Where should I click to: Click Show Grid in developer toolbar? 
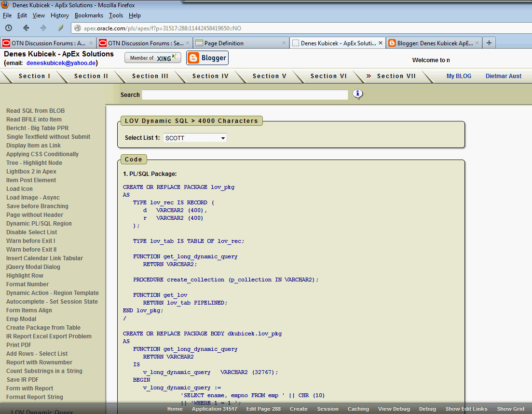(x=511, y=409)
